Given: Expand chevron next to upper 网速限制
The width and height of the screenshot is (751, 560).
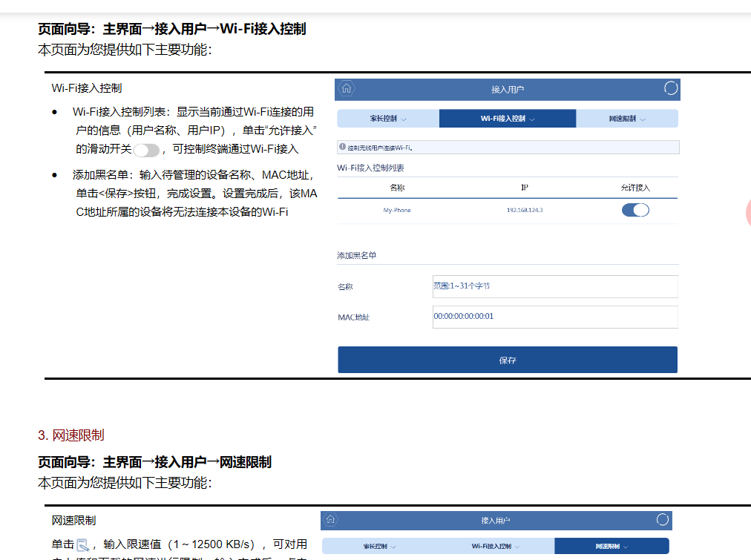Looking at the screenshot, I should [x=643, y=119].
